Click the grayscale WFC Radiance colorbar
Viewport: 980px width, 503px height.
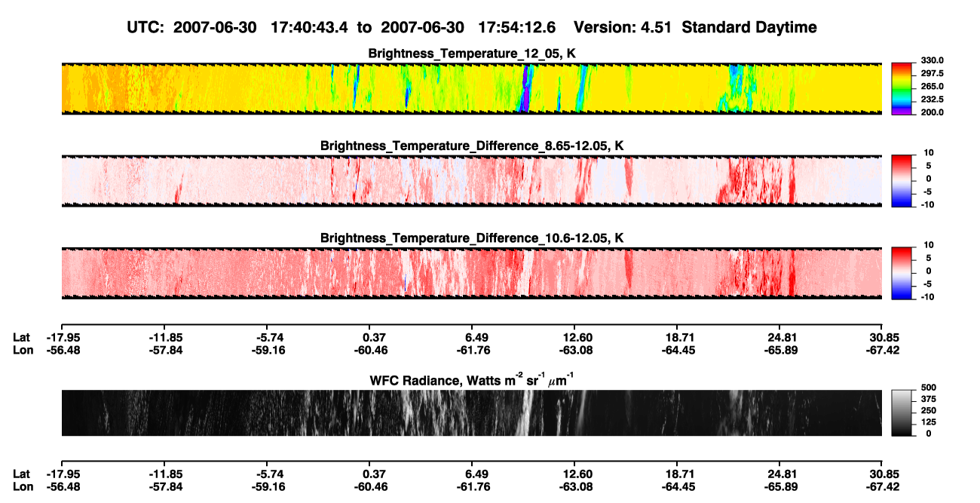coord(902,413)
